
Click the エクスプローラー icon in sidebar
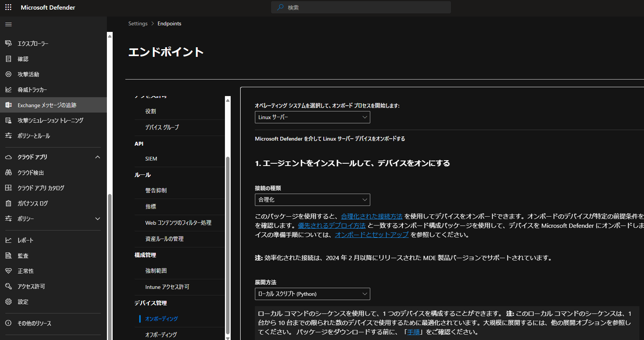click(8, 43)
